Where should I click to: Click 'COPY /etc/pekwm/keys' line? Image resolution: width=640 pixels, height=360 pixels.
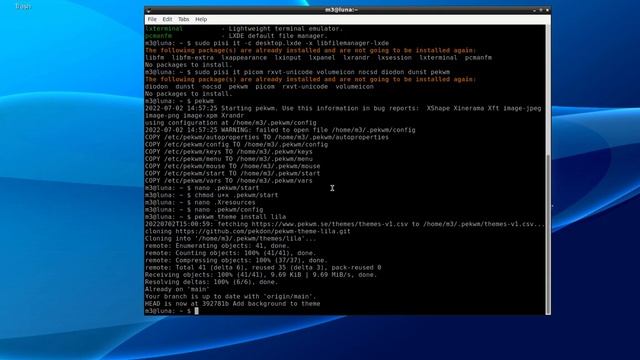pyautogui.click(x=229, y=152)
